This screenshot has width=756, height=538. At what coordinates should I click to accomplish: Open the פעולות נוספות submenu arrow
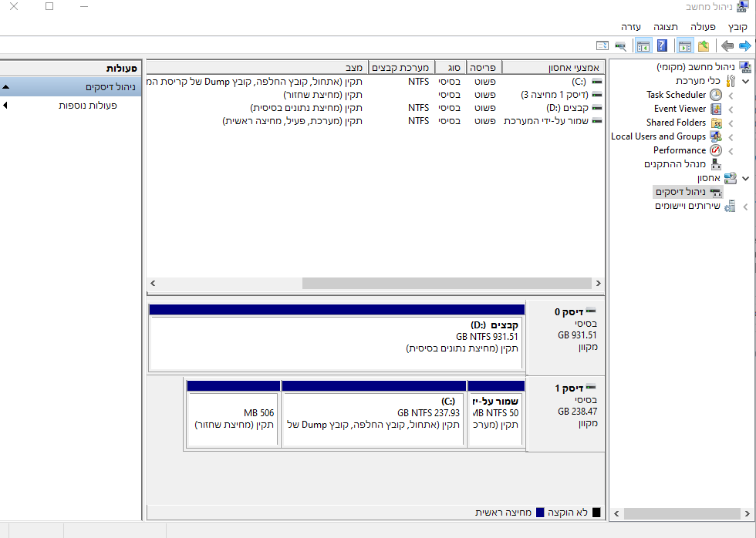[5, 105]
